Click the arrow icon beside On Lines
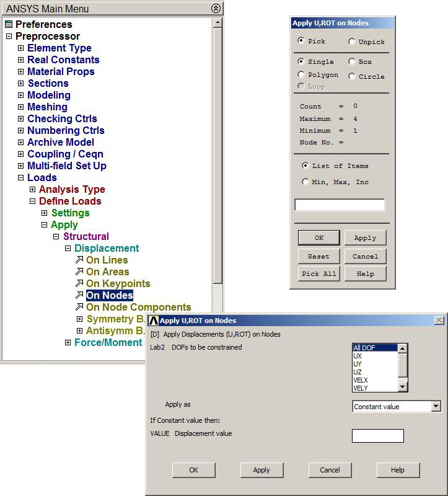448x496 pixels. (x=79, y=260)
